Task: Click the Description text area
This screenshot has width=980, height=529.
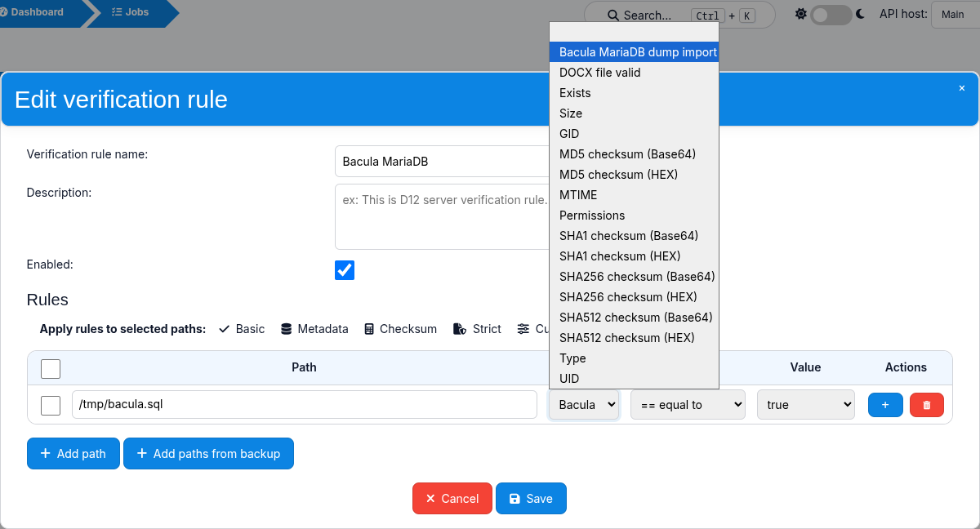Action: pos(442,216)
